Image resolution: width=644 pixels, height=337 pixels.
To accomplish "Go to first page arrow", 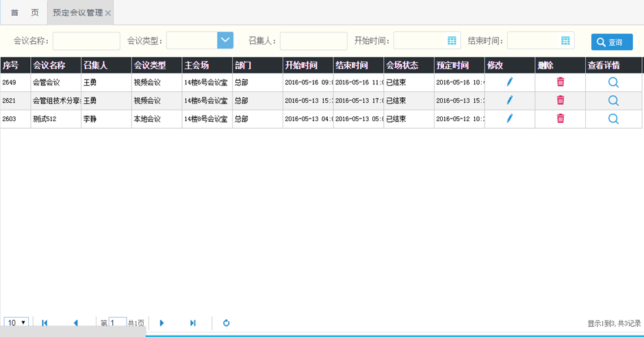I will [44, 323].
